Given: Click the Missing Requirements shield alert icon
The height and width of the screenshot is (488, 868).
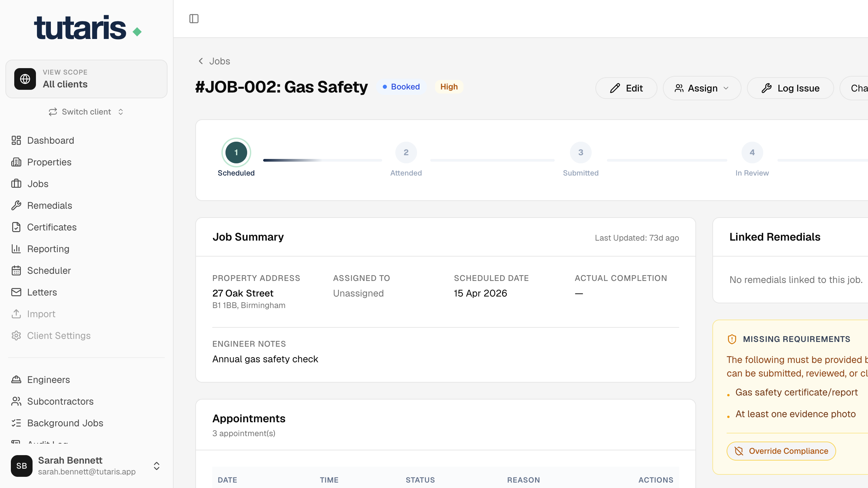Looking at the screenshot, I should [732, 339].
